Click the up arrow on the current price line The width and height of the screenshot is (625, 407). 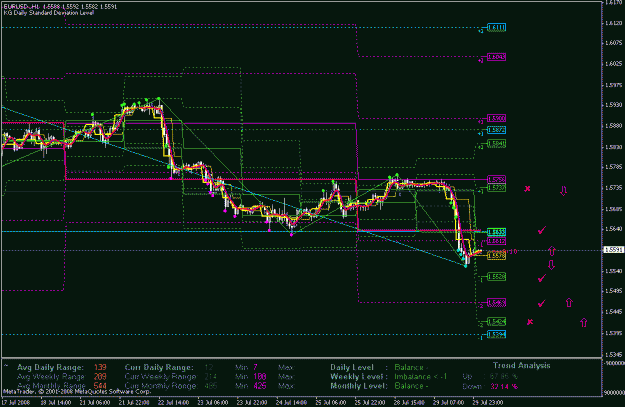pyautogui.click(x=552, y=251)
